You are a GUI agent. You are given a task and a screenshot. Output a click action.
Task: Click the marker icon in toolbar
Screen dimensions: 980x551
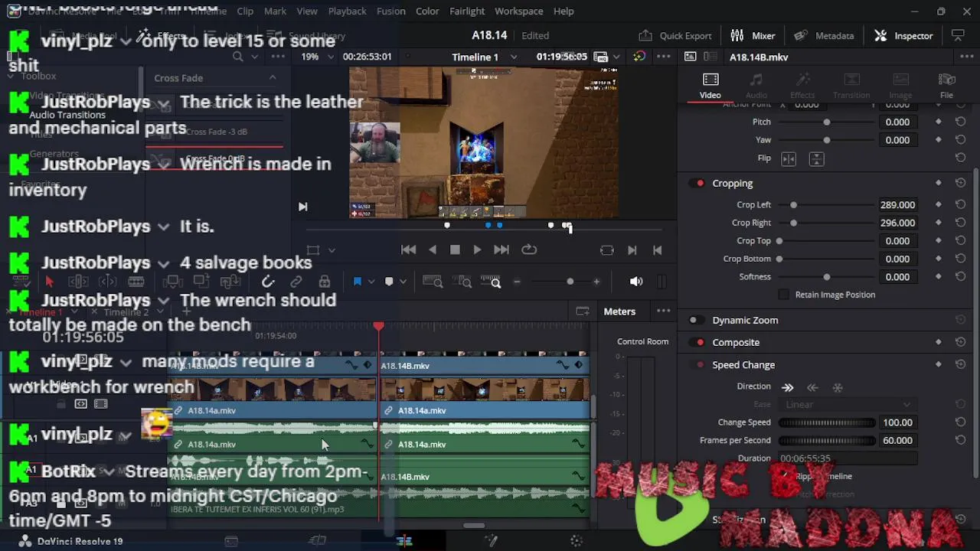click(x=389, y=282)
